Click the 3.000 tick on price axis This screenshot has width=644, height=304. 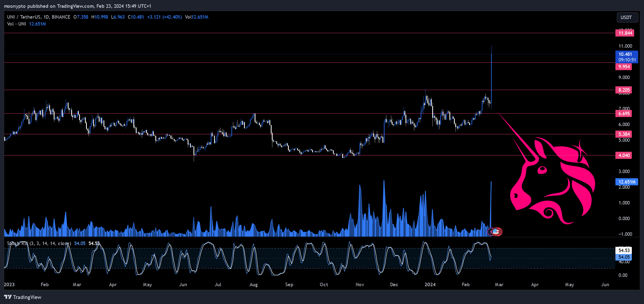click(x=624, y=171)
